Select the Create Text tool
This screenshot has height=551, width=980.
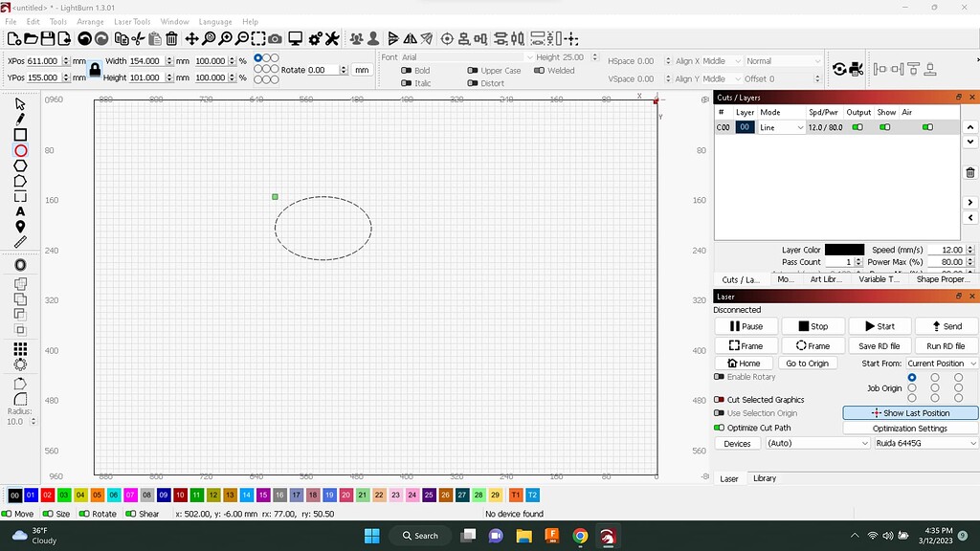(x=20, y=211)
